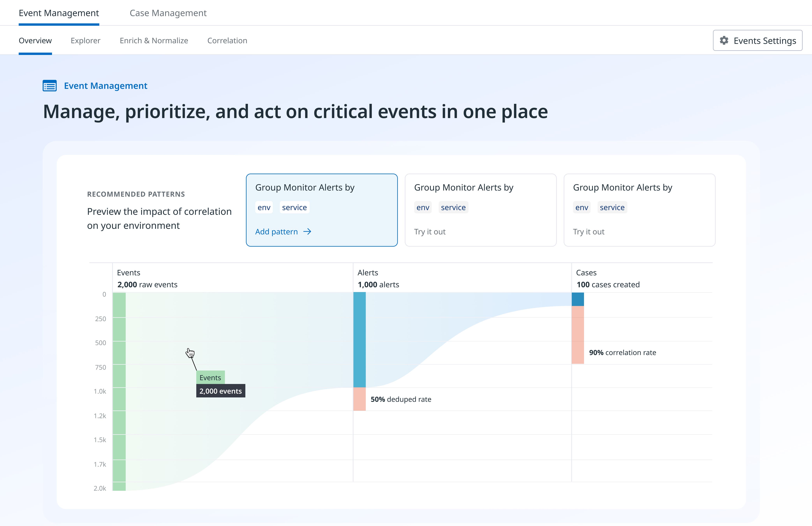Click the 2,000 events tooltip
Image resolution: width=812 pixels, height=526 pixels.
tap(220, 391)
